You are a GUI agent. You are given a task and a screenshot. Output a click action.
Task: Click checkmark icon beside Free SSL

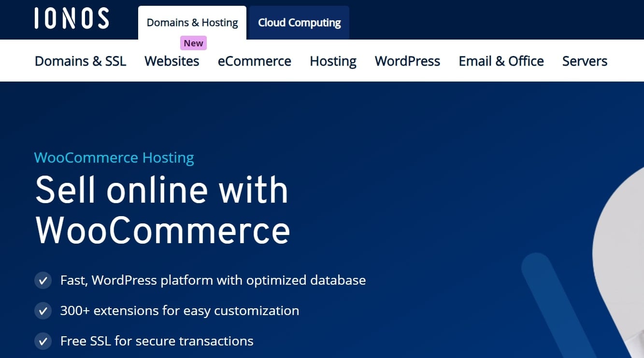point(43,341)
